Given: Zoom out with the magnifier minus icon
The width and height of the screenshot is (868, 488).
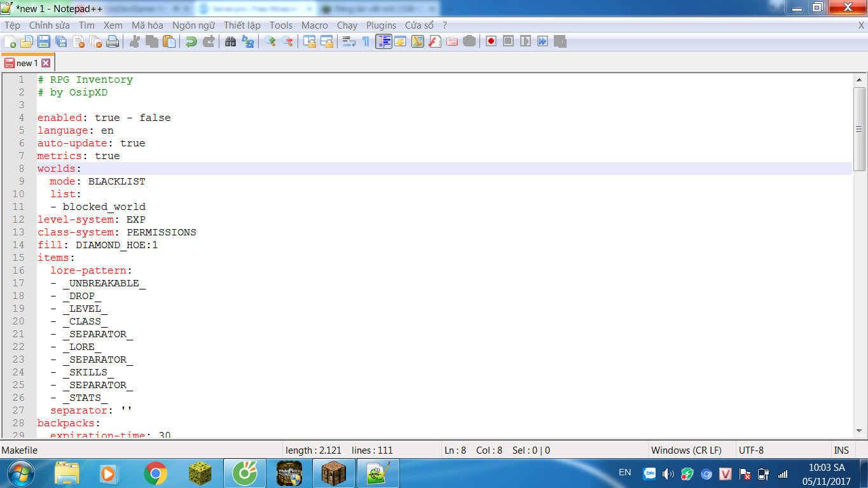Looking at the screenshot, I should [287, 41].
